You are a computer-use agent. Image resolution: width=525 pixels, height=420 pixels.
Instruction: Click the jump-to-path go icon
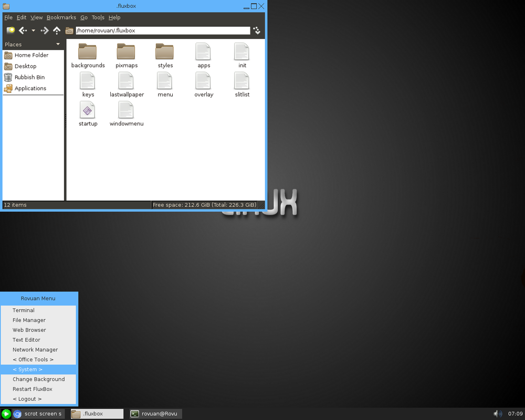(257, 30)
